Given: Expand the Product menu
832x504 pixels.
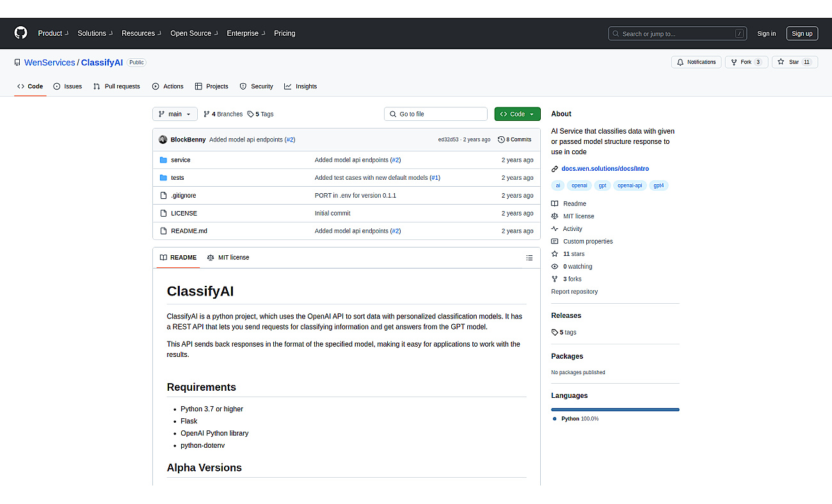Looking at the screenshot, I should pos(53,33).
